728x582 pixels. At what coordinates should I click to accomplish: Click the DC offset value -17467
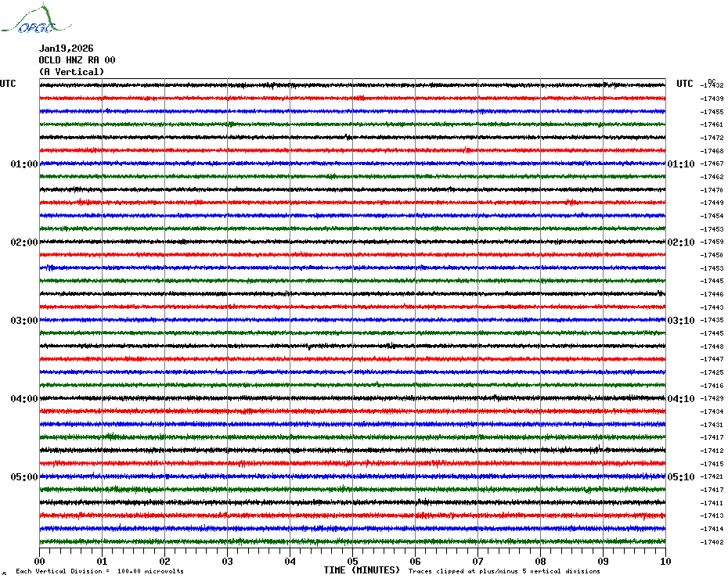(x=712, y=163)
